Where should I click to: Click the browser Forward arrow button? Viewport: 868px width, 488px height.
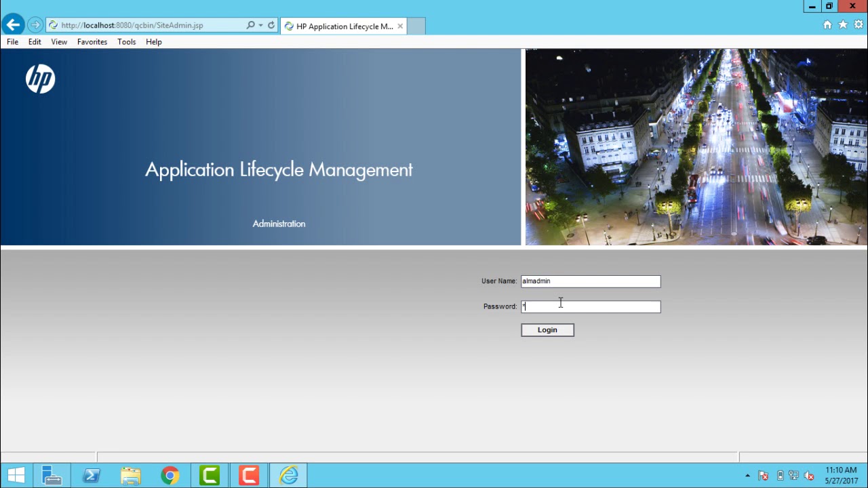tap(35, 25)
